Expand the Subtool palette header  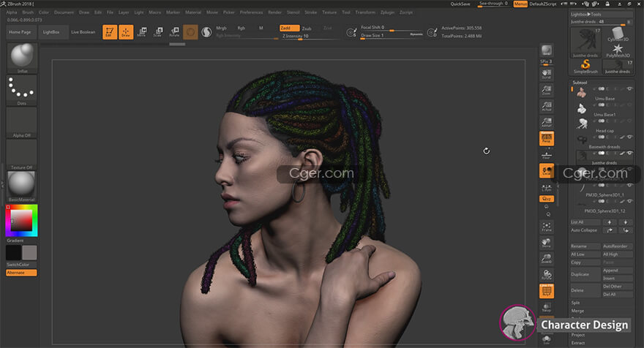pyautogui.click(x=580, y=83)
